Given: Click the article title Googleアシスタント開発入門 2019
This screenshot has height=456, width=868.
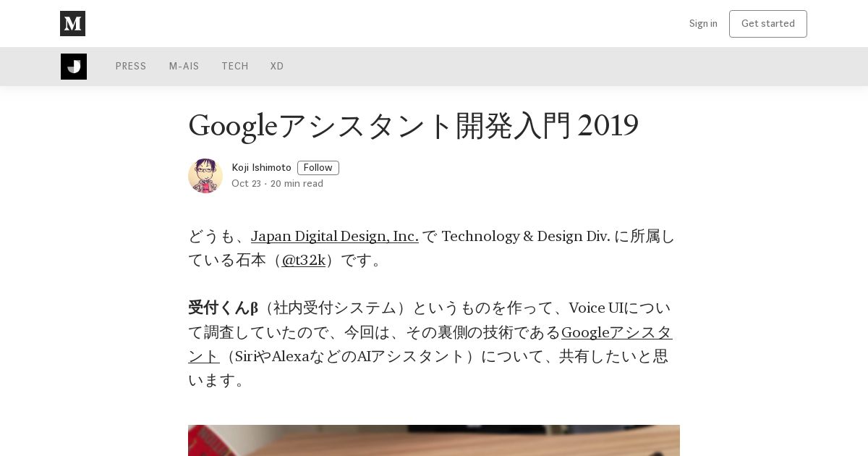Looking at the screenshot, I should coord(413,126).
